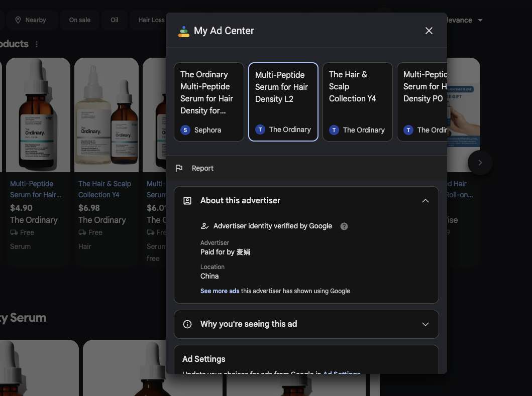The width and height of the screenshot is (532, 396).
Task: Click the 'China' location text
Action: [209, 276]
